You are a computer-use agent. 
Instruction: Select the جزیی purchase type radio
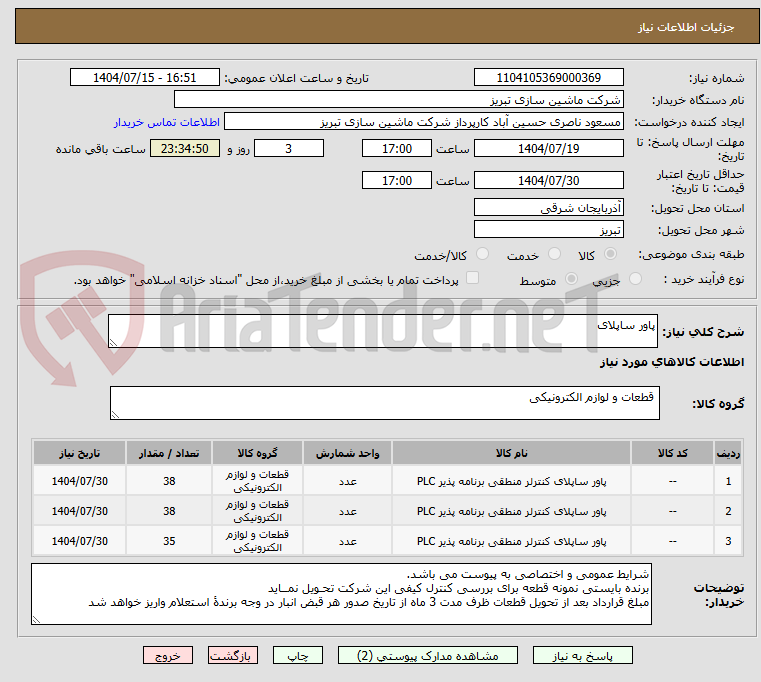[635, 279]
